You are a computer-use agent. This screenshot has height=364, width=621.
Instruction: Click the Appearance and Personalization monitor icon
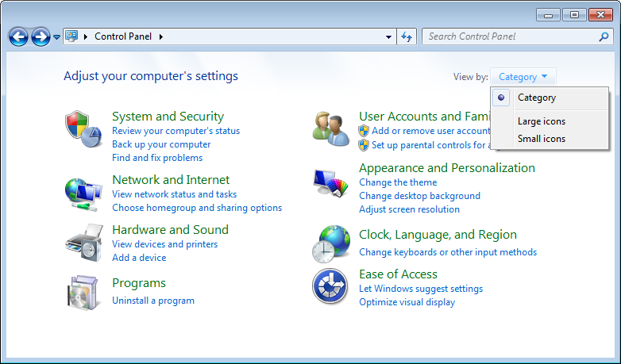point(330,182)
